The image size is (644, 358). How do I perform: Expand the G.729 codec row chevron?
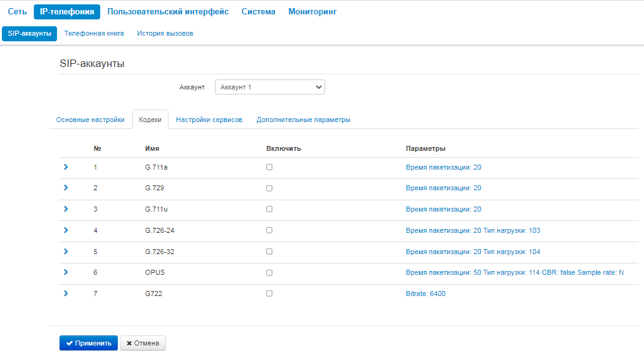pos(66,188)
